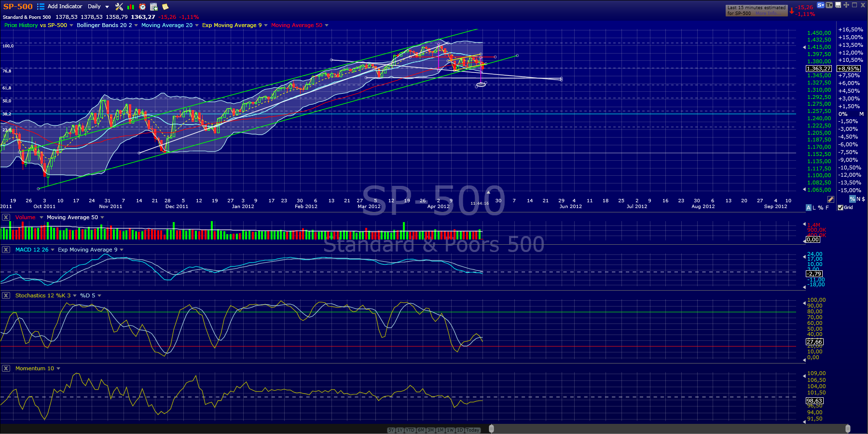Click the 11:44:16 time label

(x=480, y=203)
